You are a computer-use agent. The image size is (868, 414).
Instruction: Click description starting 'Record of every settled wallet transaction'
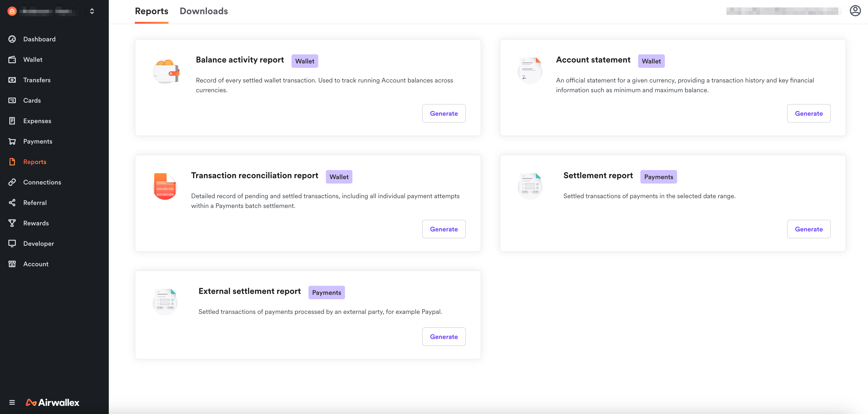325,85
